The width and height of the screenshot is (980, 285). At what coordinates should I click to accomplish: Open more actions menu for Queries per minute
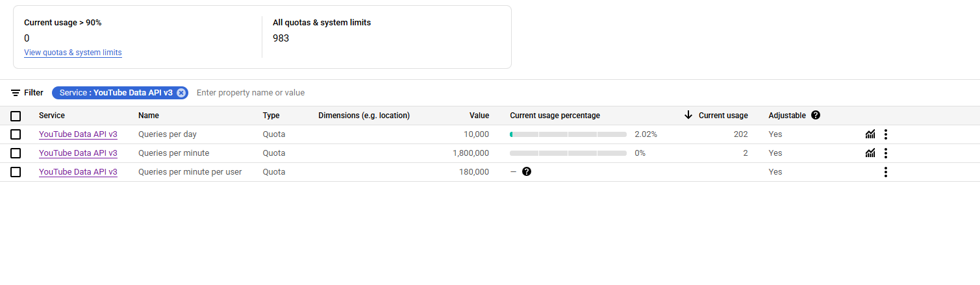click(885, 153)
